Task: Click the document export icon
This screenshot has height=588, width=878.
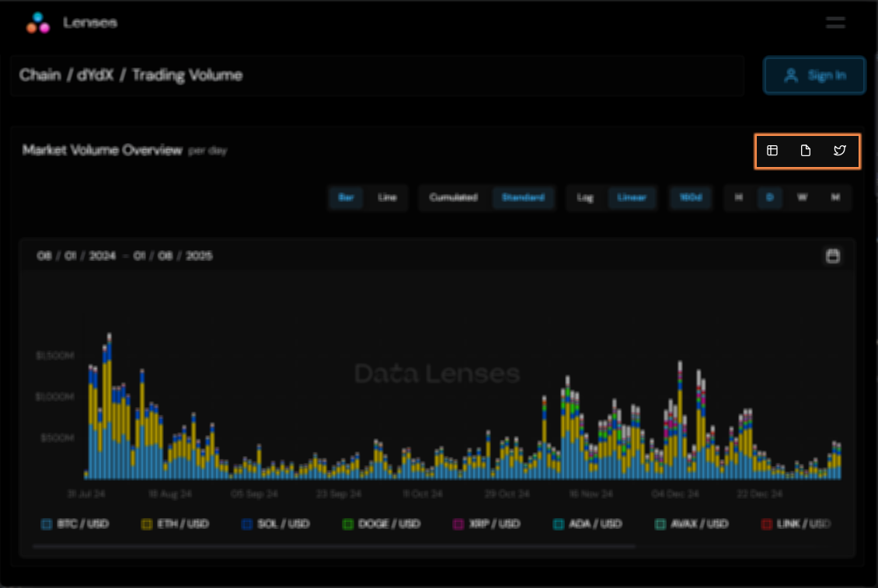Action: coord(806,151)
